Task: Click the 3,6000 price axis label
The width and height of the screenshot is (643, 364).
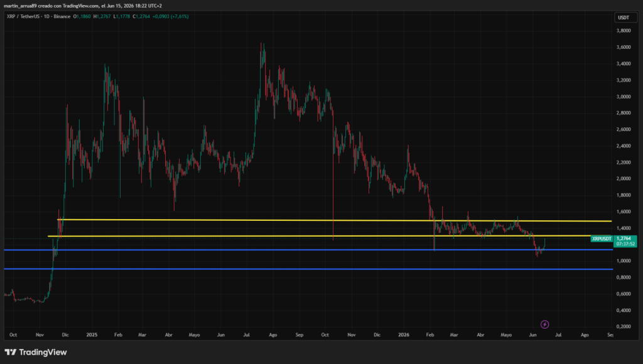Action: pos(624,47)
